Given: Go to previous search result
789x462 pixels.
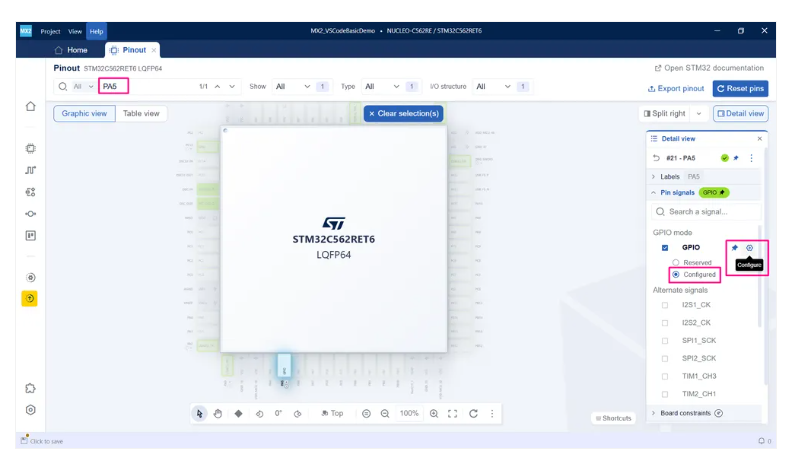Looking at the screenshot, I should click(x=217, y=87).
